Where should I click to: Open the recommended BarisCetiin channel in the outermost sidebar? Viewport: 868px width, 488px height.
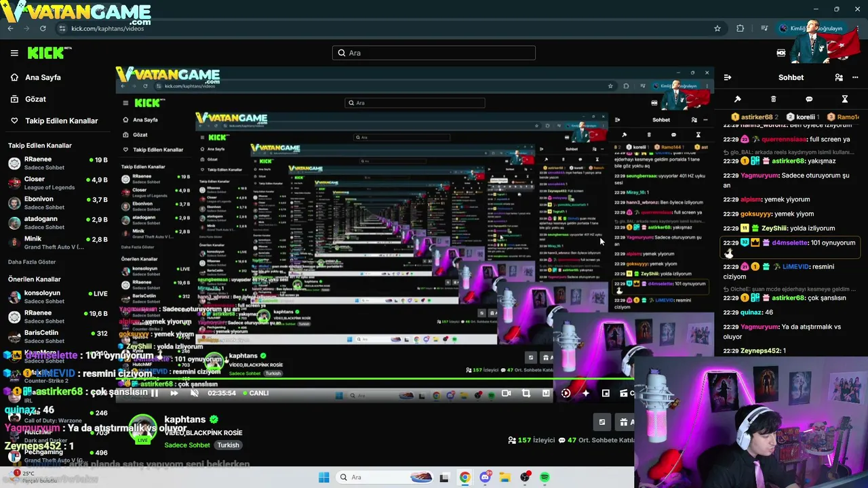(x=58, y=336)
